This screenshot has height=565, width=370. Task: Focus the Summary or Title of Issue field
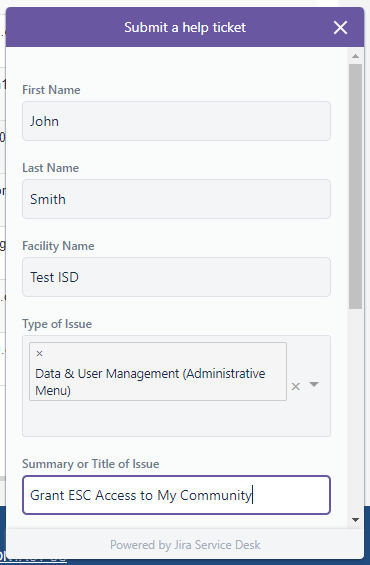pos(177,495)
